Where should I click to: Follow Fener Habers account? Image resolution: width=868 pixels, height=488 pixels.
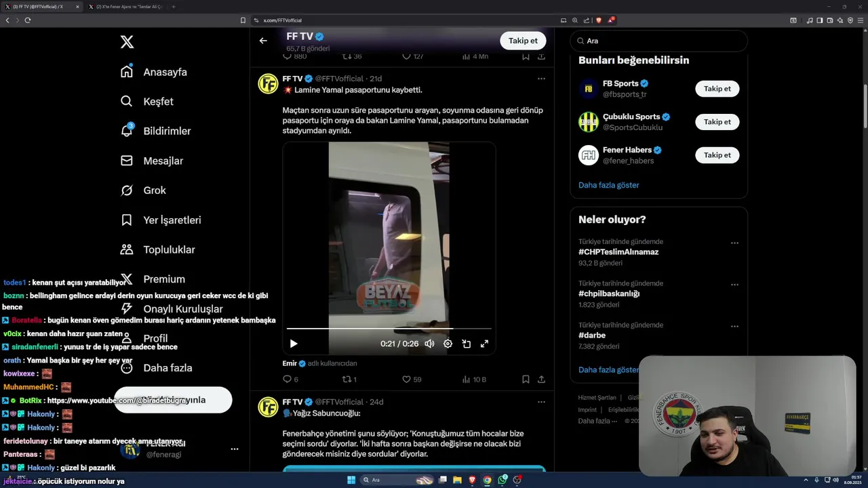(717, 155)
